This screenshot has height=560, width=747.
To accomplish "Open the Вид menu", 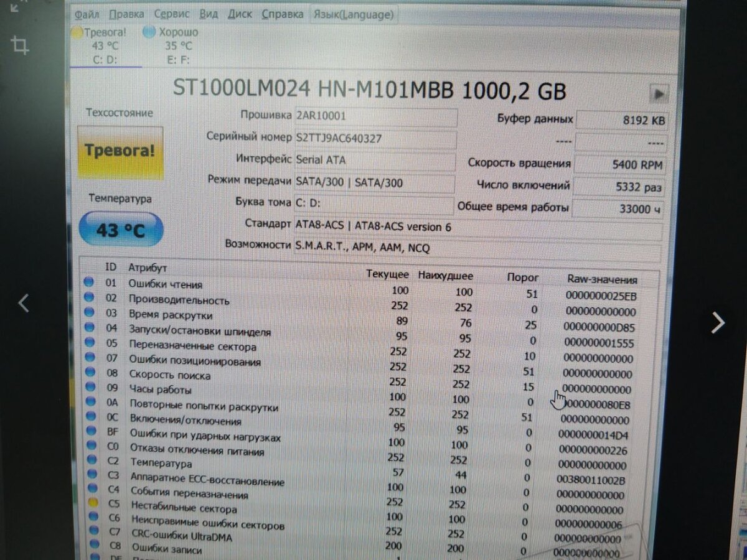I will coord(209,14).
